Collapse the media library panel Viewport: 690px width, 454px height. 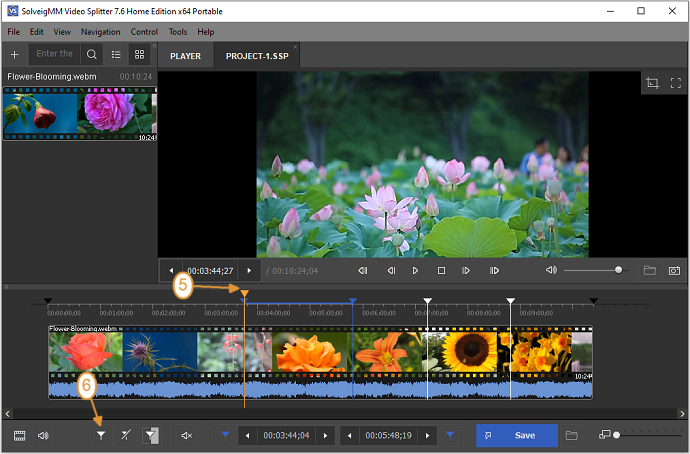154,45
